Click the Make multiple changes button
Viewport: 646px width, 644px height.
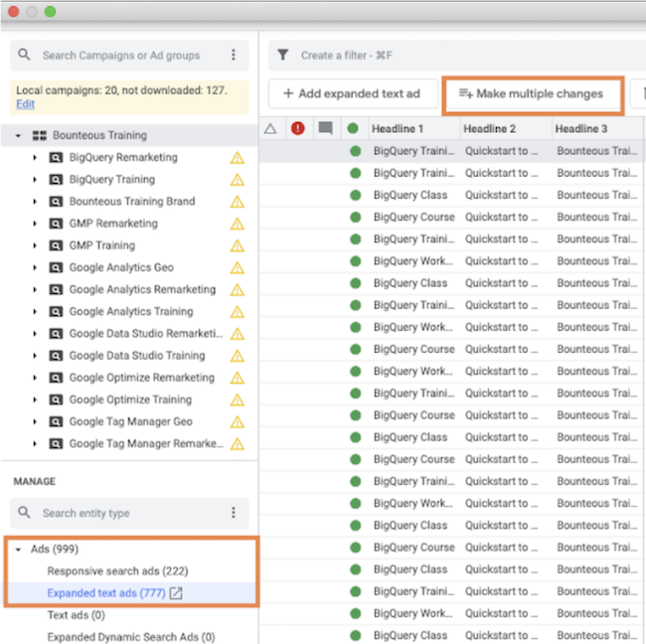pos(533,94)
